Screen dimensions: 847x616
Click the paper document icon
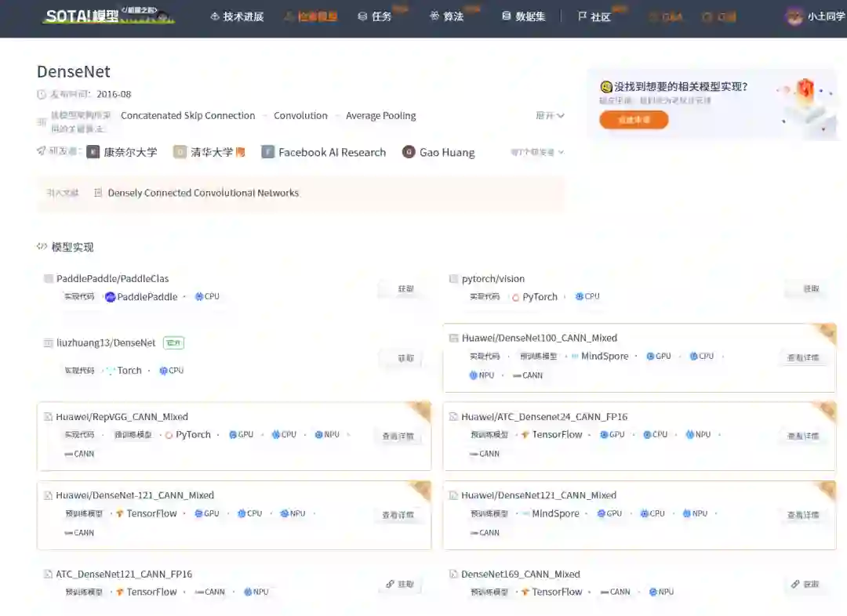point(98,193)
